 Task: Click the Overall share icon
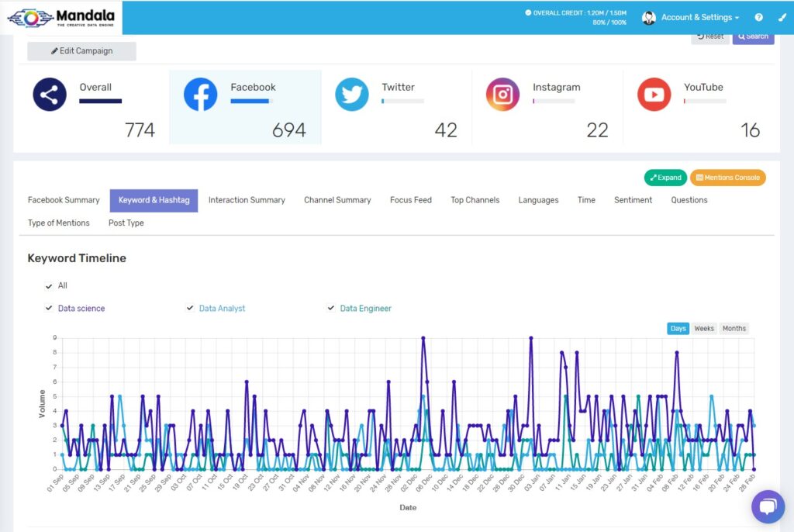point(49,95)
